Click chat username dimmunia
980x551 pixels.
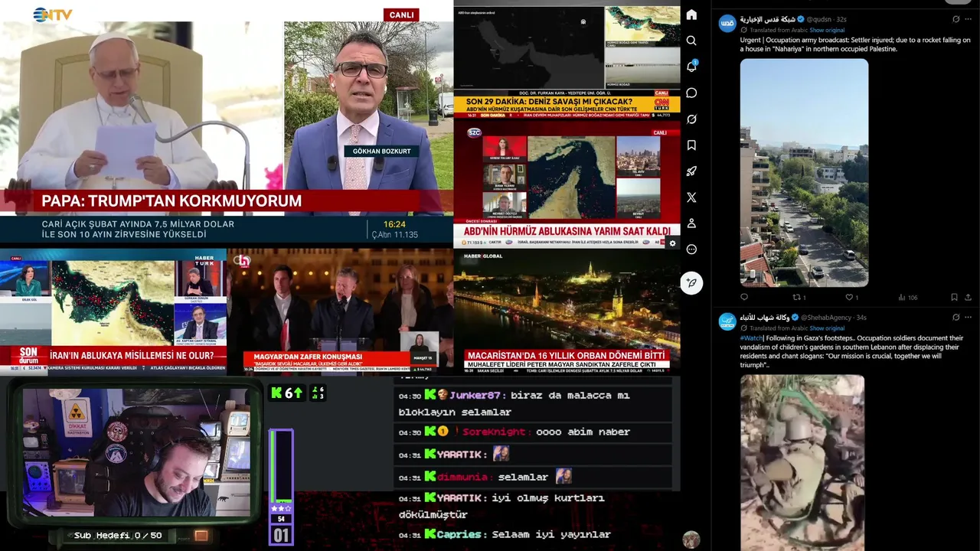tap(462, 478)
